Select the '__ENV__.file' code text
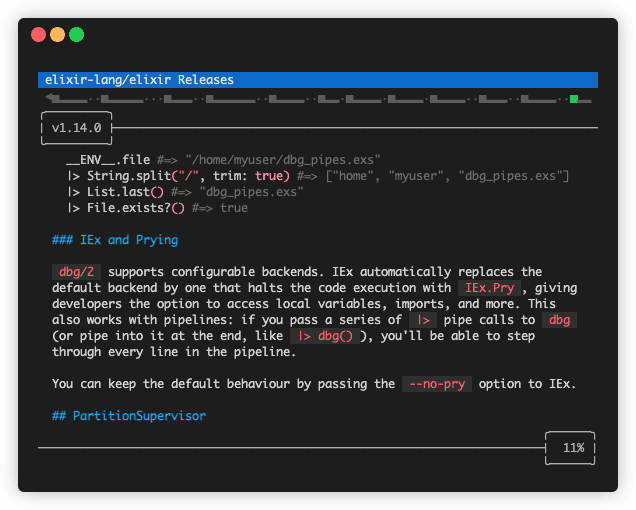 [108, 160]
